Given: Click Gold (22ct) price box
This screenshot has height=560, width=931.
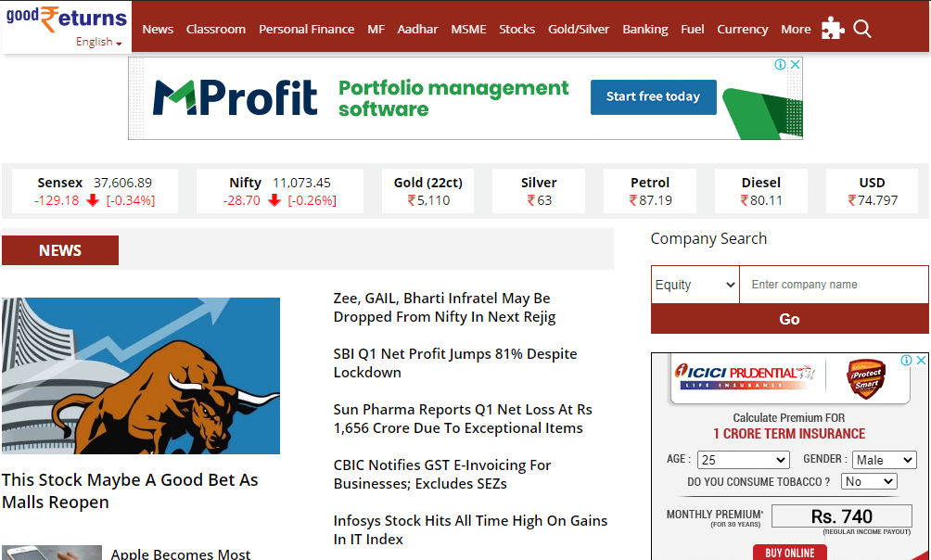Looking at the screenshot, I should tap(428, 191).
